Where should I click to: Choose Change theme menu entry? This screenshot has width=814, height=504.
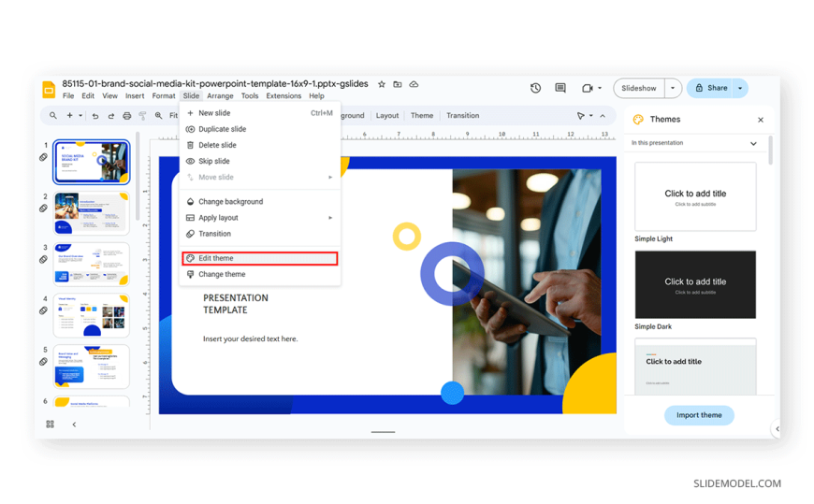(x=260, y=275)
